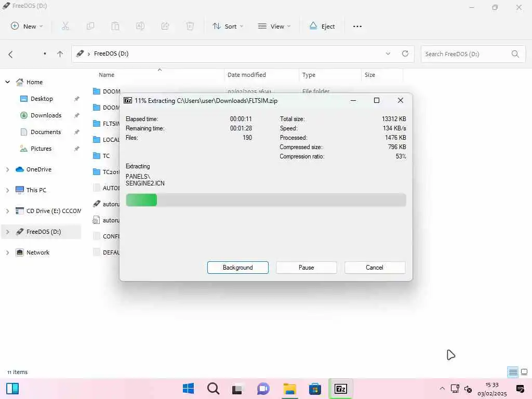Open File Explorer taskbar icon
The width and height of the screenshot is (532, 399).
(x=290, y=389)
